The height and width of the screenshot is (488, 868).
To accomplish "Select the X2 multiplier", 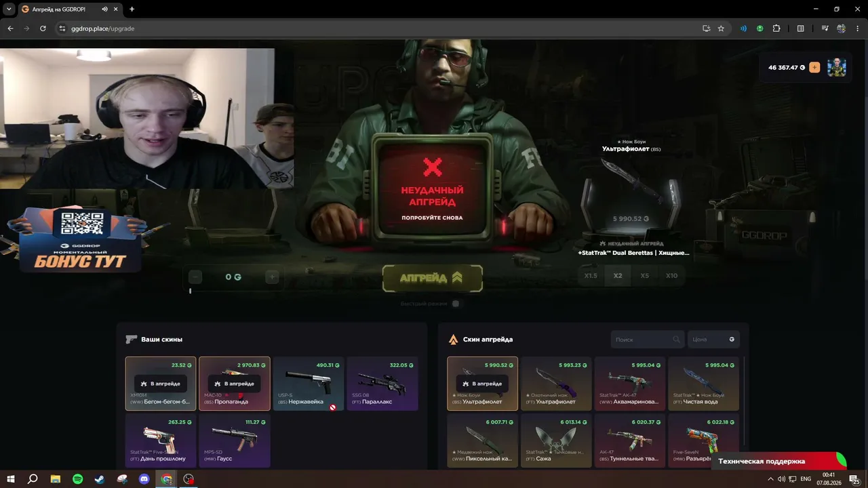I will pyautogui.click(x=618, y=276).
